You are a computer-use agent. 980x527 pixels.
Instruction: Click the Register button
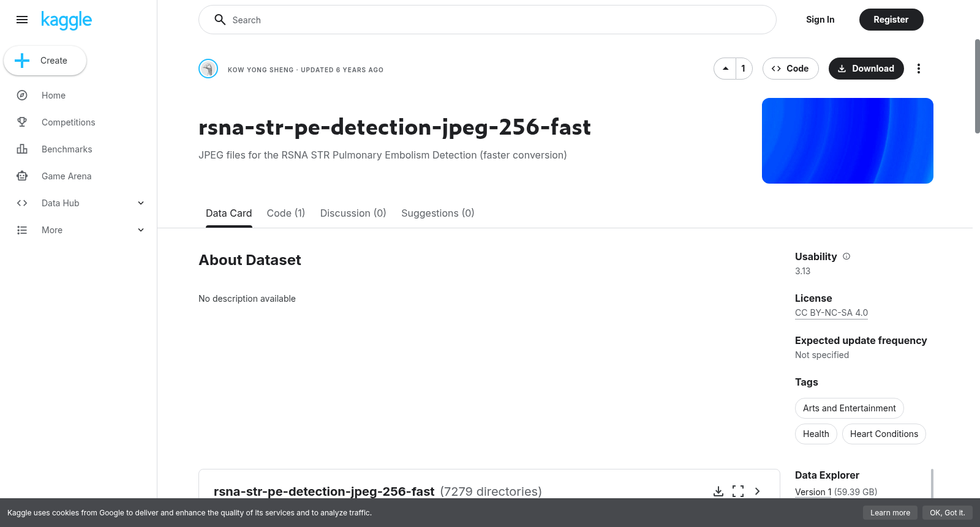point(891,20)
